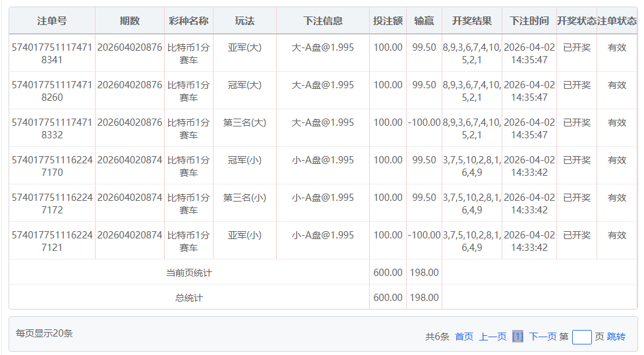Select the 第三名(小) bet row cell
644x355 pixels.
pyautogui.click(x=245, y=198)
